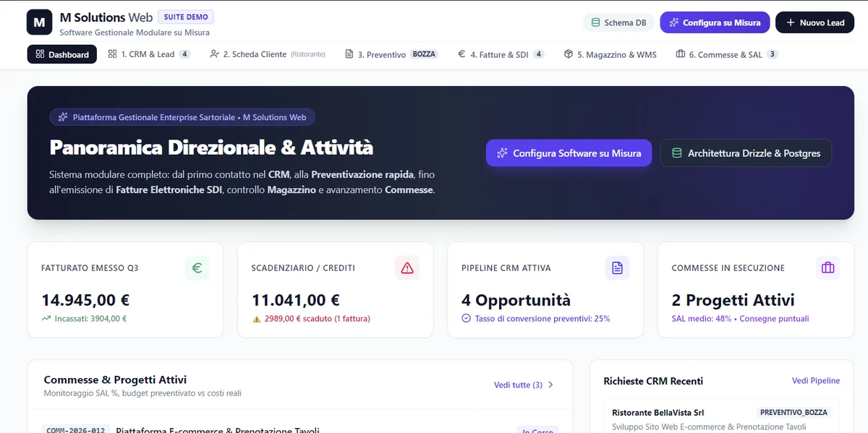Click the euro icon for Fatture & SDI

[461, 54]
